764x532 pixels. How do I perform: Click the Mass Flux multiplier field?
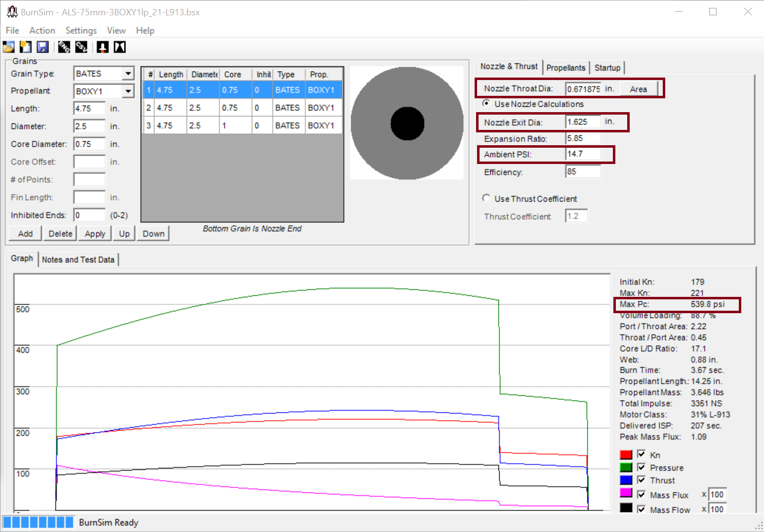[718, 494]
